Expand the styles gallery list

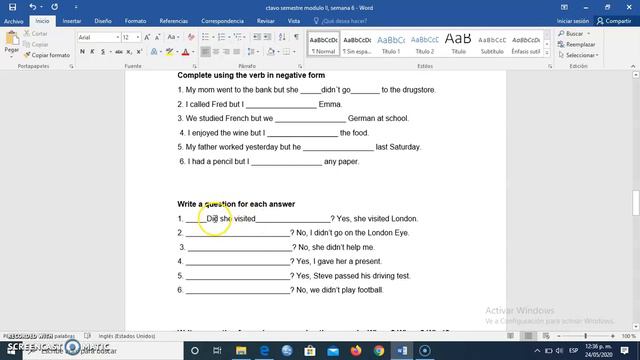coord(547,53)
